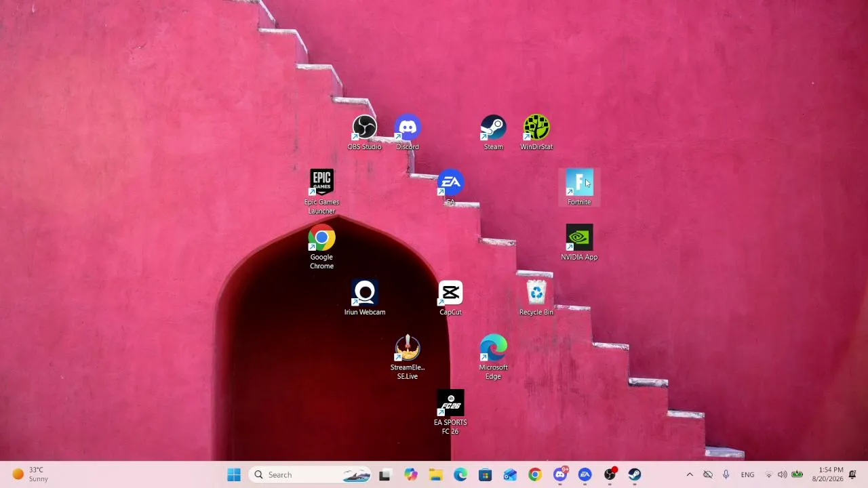Select the EA desktop shortcut
868x488 pixels.
pos(450,188)
